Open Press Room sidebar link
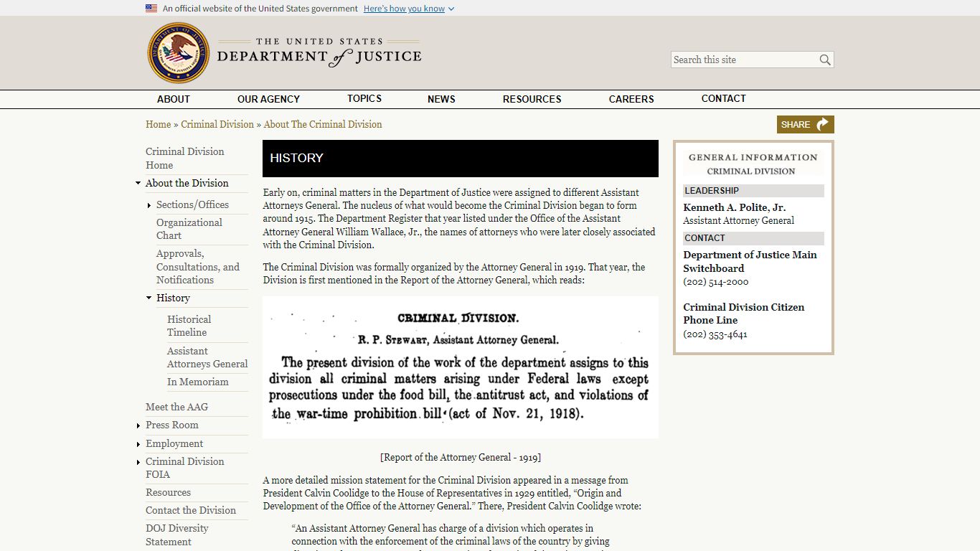The height and width of the screenshot is (551, 980). (x=171, y=425)
